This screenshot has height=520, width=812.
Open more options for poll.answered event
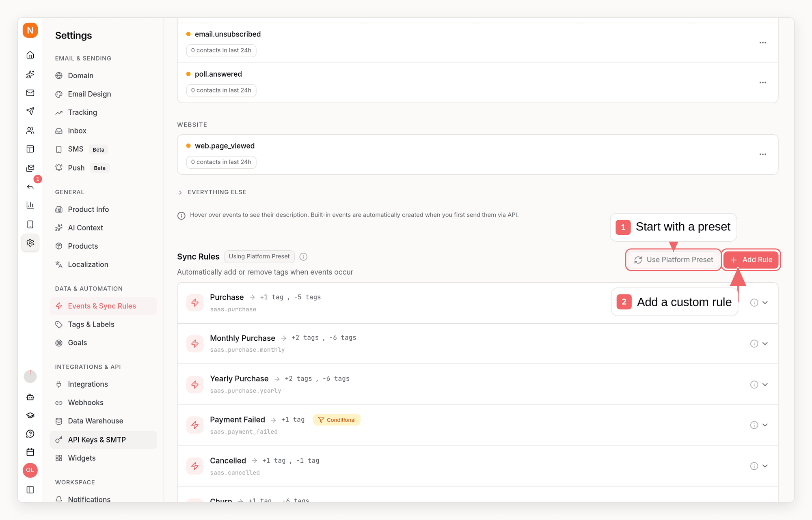tap(763, 82)
